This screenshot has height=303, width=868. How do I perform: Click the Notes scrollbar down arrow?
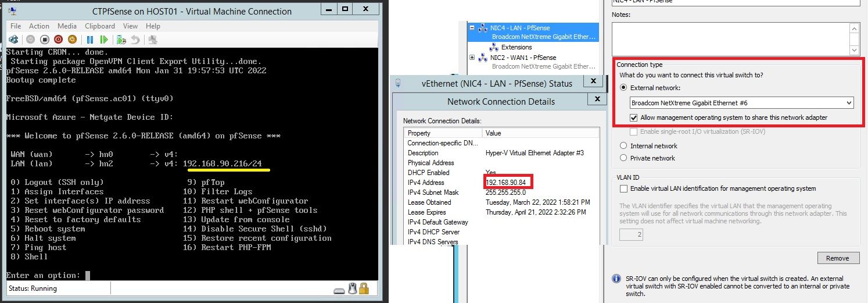pyautogui.click(x=855, y=51)
